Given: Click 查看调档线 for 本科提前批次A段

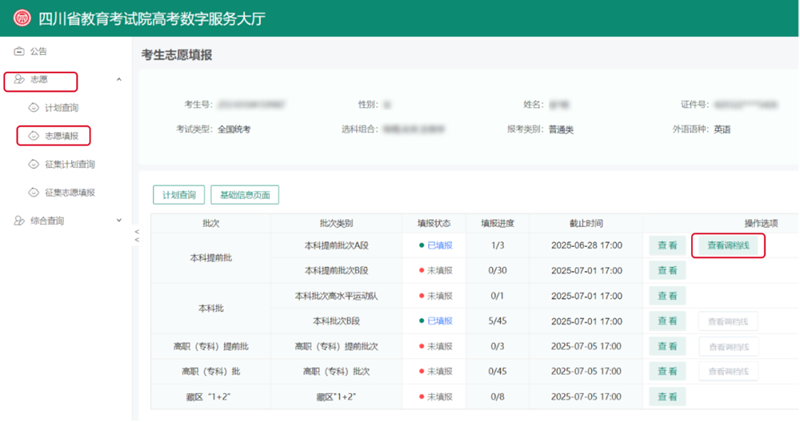Looking at the screenshot, I should point(728,244).
